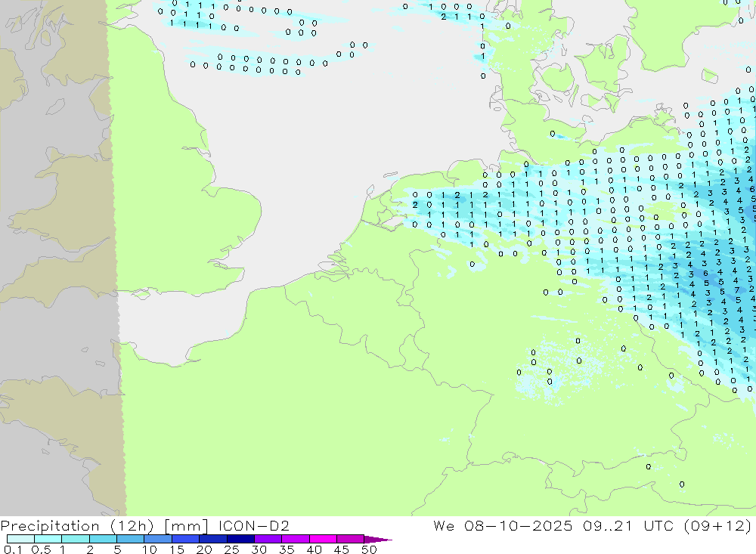
Task: Choose the 35–40 mm violet legend swatch
Action: click(x=296, y=539)
